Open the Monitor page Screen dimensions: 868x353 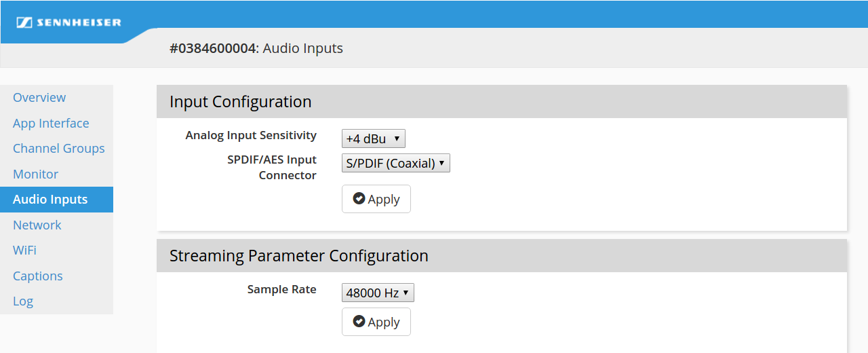pos(36,174)
